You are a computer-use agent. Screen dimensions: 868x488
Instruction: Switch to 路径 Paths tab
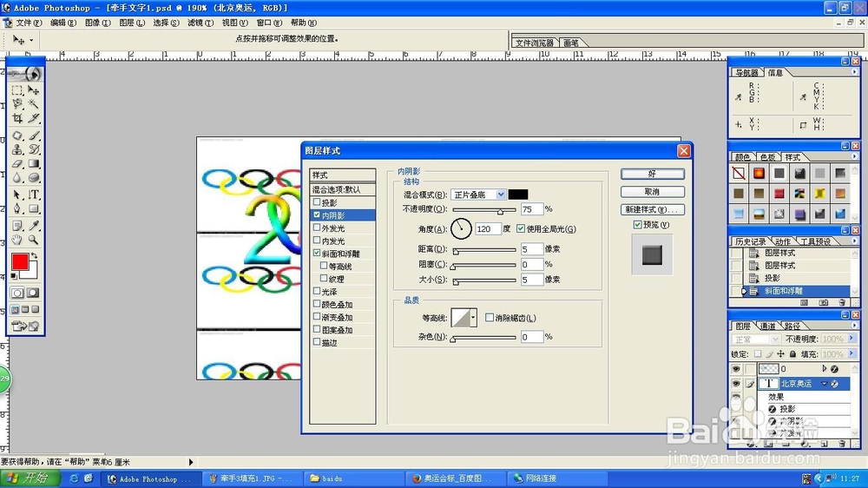click(x=792, y=326)
